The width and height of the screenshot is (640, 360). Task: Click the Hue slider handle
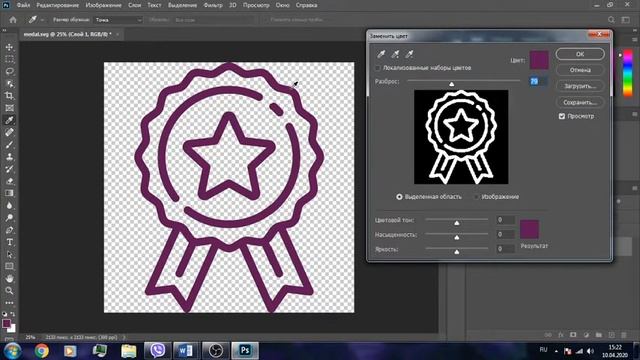click(x=457, y=222)
